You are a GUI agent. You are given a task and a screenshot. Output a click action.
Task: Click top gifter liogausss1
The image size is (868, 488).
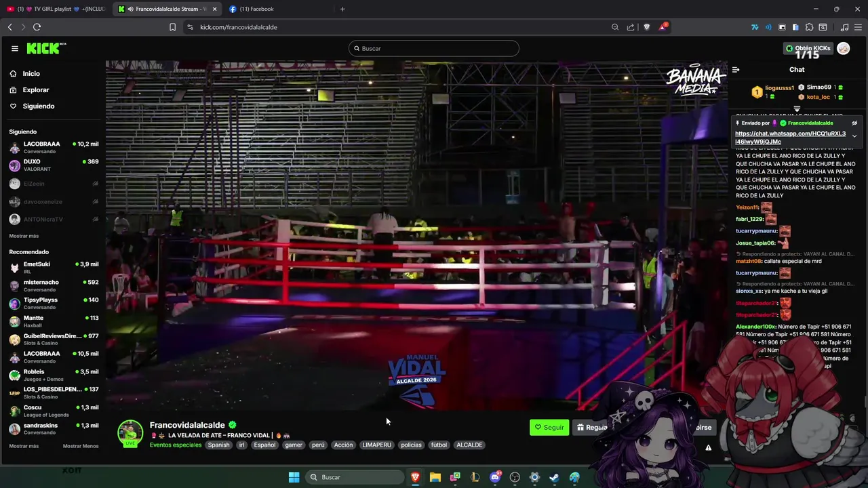pyautogui.click(x=779, y=88)
